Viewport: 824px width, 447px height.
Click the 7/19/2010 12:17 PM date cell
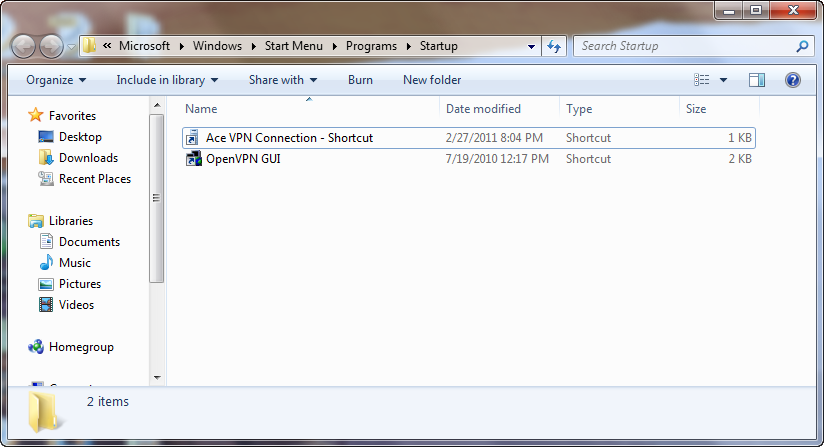[497, 159]
